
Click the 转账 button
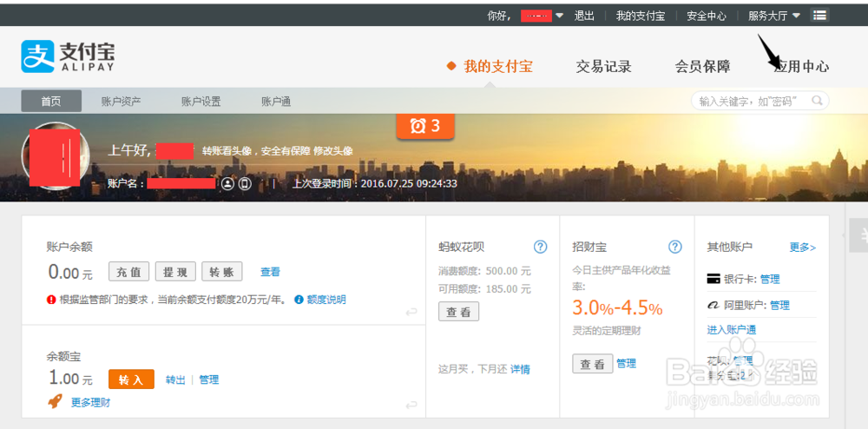(x=222, y=272)
